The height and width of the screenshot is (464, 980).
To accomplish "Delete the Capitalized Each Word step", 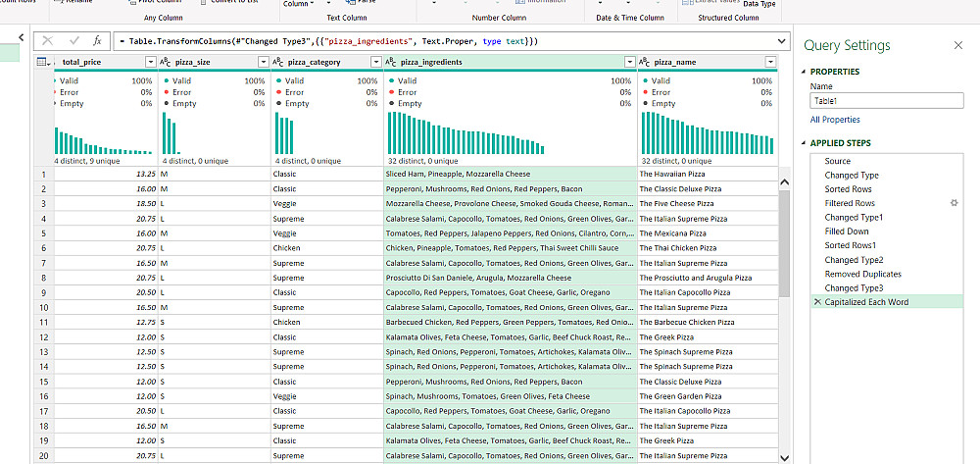I will 817,302.
